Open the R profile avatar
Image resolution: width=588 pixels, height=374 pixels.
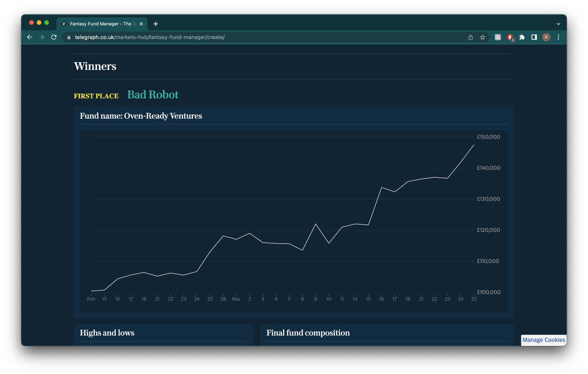coord(546,37)
